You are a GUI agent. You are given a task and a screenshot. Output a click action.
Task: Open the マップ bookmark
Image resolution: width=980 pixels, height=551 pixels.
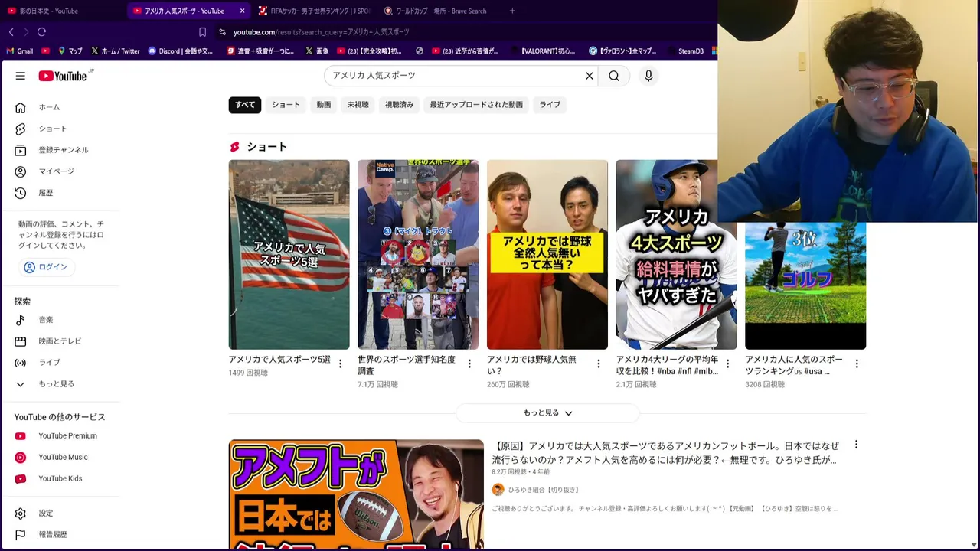pyautogui.click(x=70, y=51)
